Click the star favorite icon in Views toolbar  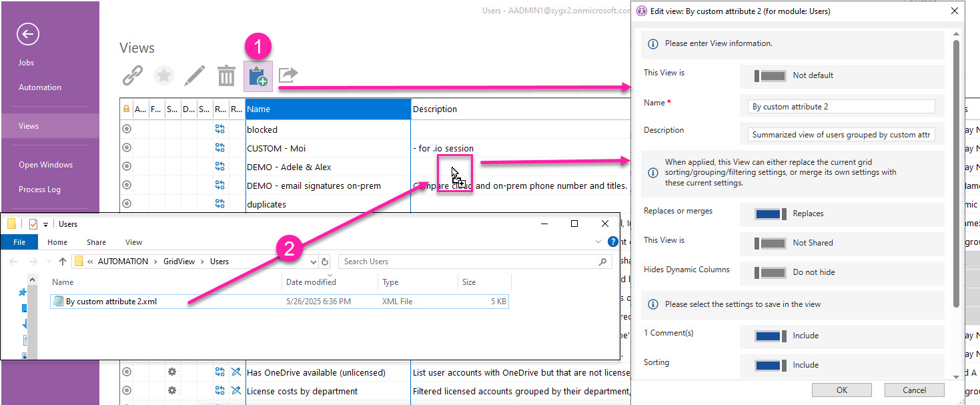163,75
